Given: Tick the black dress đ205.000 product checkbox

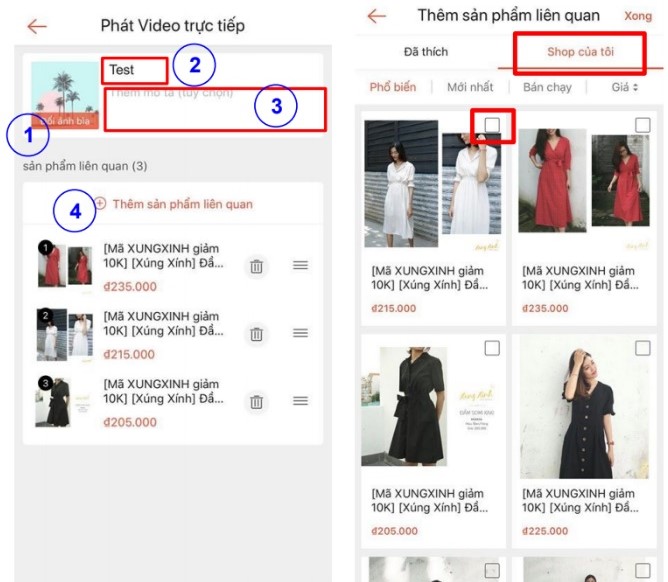Looking at the screenshot, I should (492, 348).
